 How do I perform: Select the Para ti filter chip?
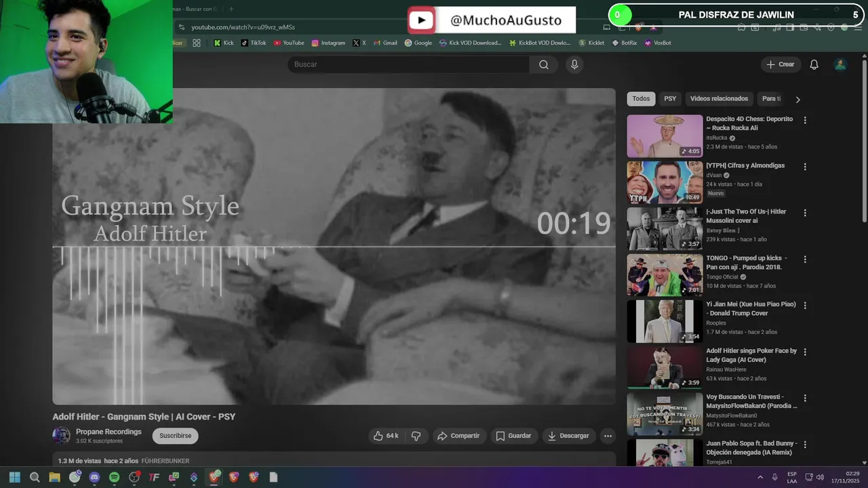click(x=771, y=99)
